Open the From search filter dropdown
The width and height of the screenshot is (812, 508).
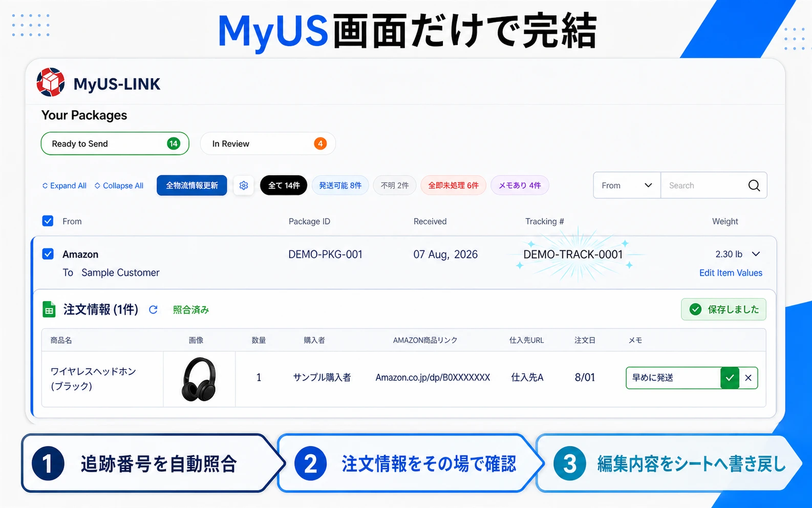pos(627,185)
